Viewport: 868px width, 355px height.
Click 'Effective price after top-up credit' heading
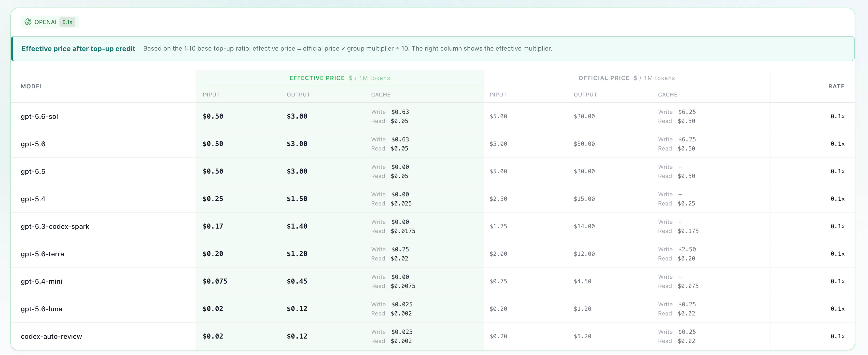tap(78, 49)
